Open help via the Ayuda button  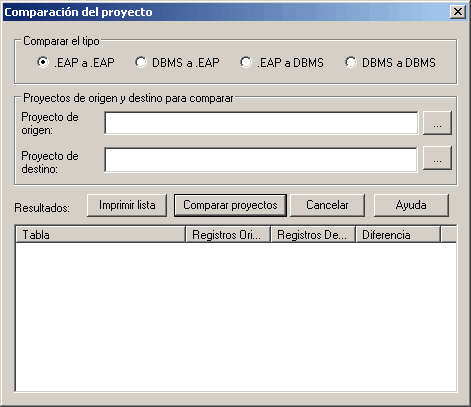(x=411, y=205)
